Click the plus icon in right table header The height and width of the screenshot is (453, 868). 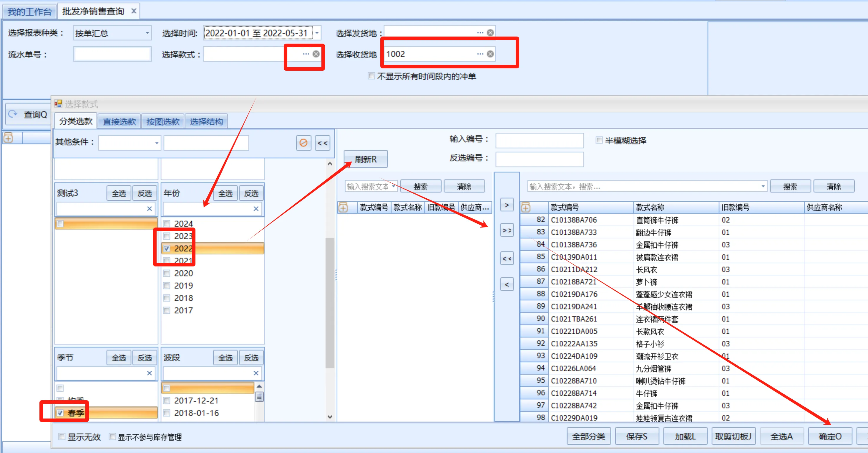(x=525, y=207)
